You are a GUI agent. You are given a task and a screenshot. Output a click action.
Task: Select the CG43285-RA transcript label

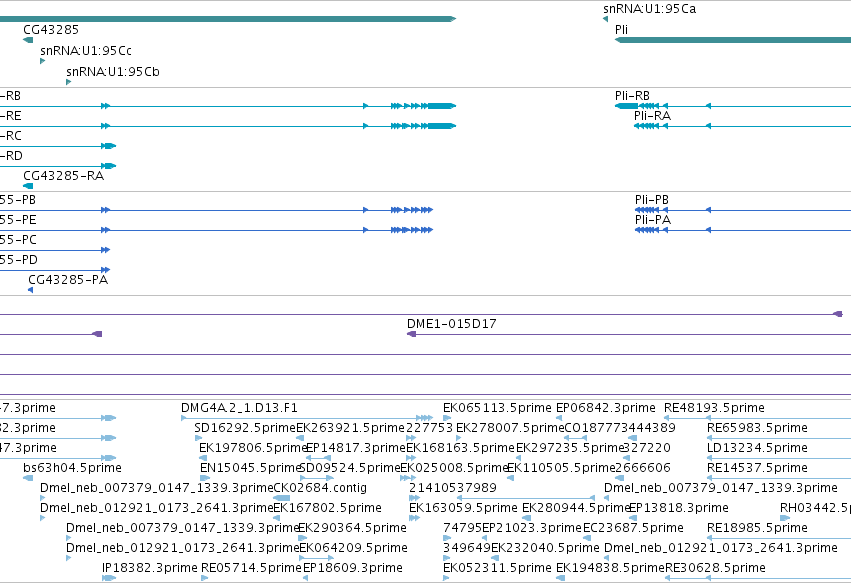tap(63, 175)
